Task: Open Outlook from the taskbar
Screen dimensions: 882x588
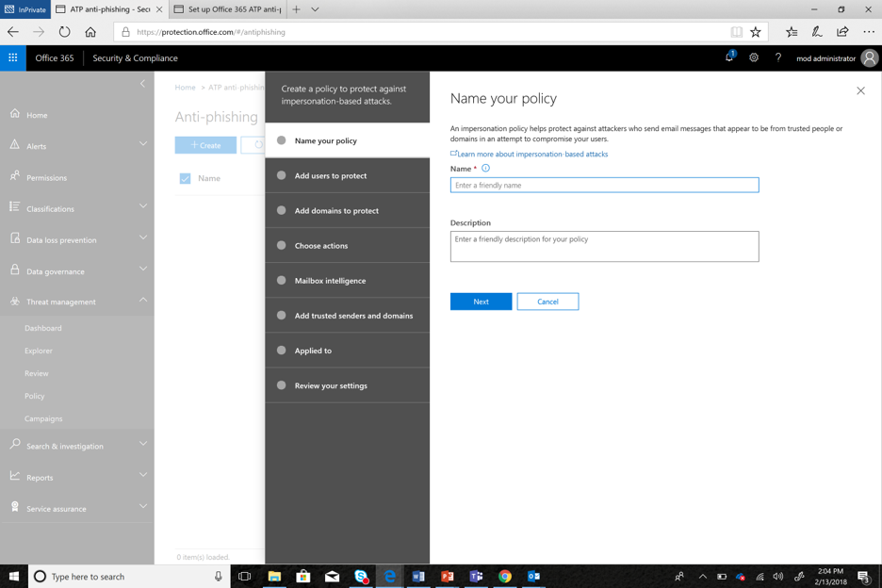Action: pyautogui.click(x=533, y=576)
